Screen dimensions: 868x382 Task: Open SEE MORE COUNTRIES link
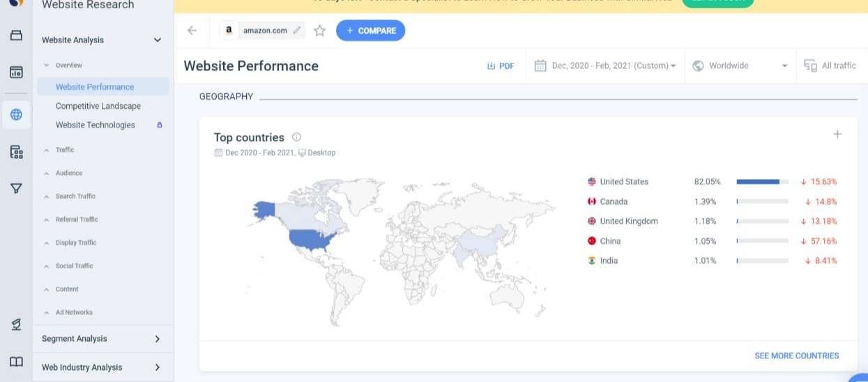pos(797,356)
